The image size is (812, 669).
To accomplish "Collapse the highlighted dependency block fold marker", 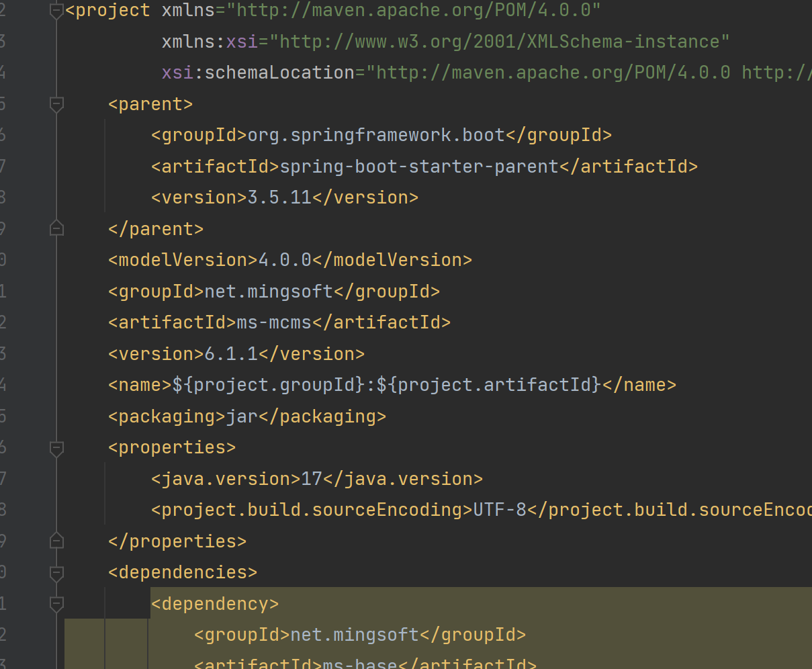I will pos(57,603).
